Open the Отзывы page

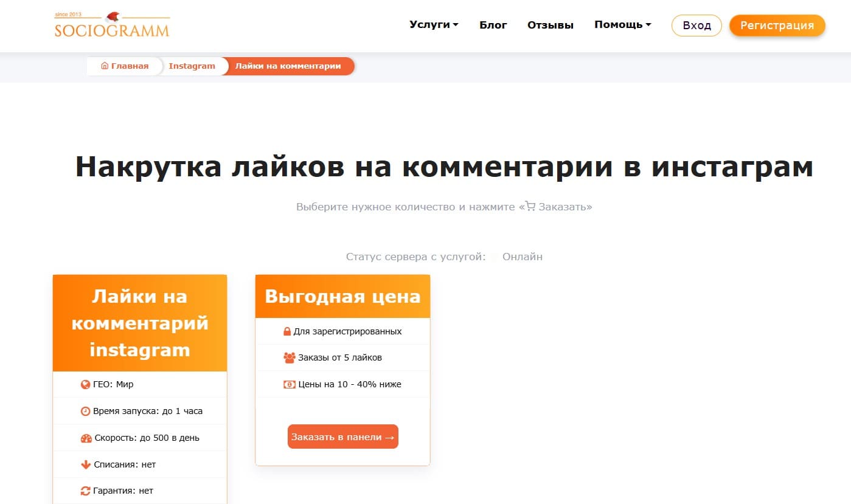coord(551,25)
